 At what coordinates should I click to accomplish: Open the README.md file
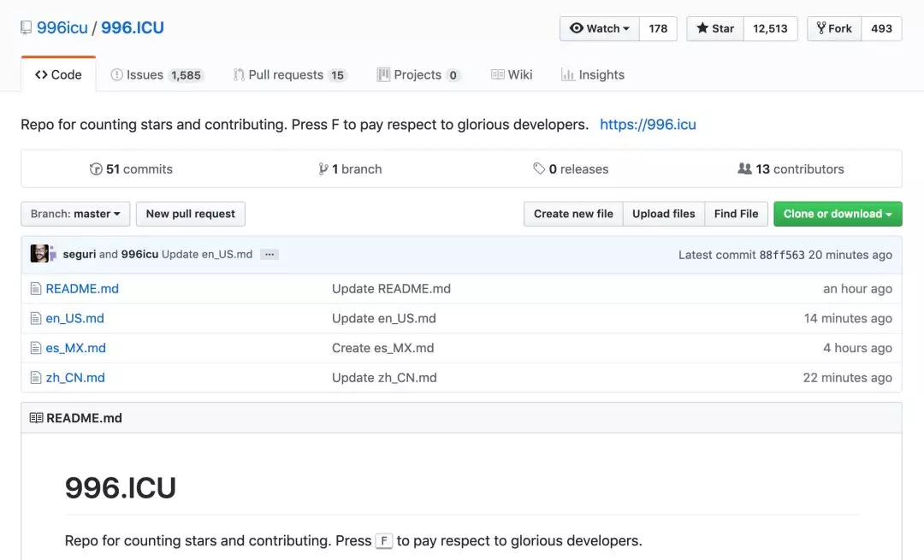(x=82, y=288)
